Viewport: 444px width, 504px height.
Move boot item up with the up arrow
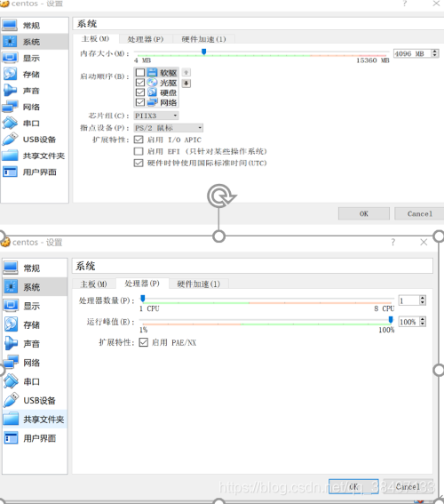tap(186, 72)
